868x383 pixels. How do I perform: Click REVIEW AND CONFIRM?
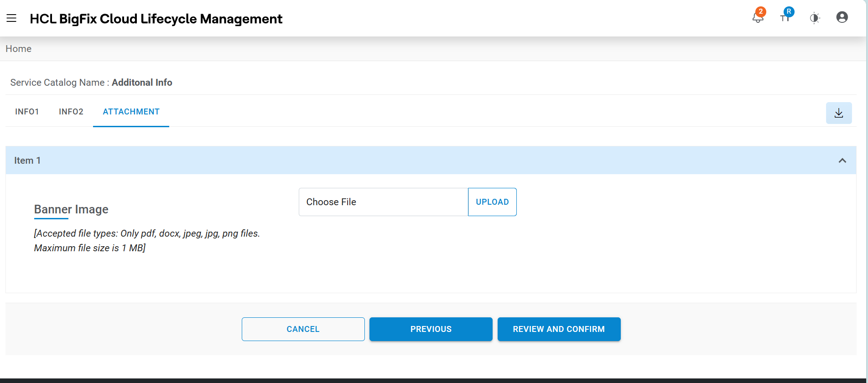[559, 329]
